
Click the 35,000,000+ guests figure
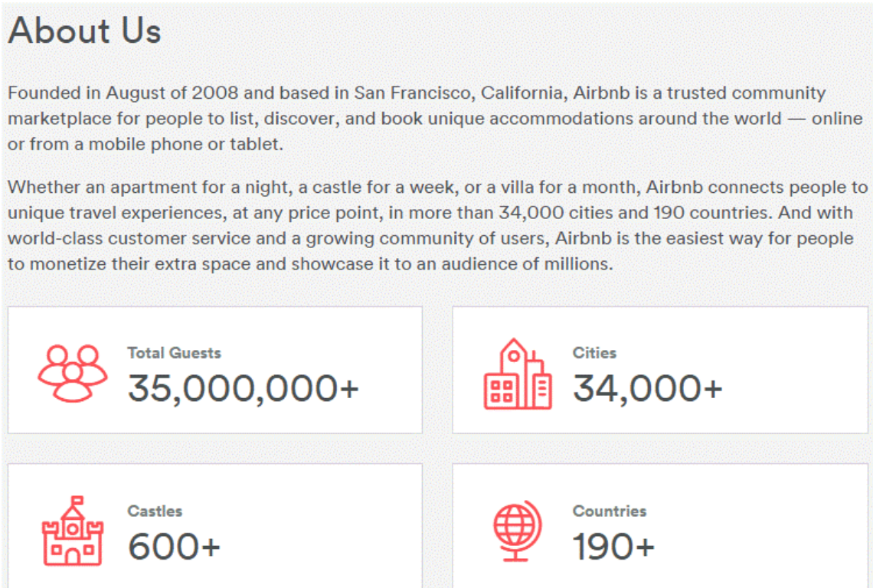click(244, 388)
